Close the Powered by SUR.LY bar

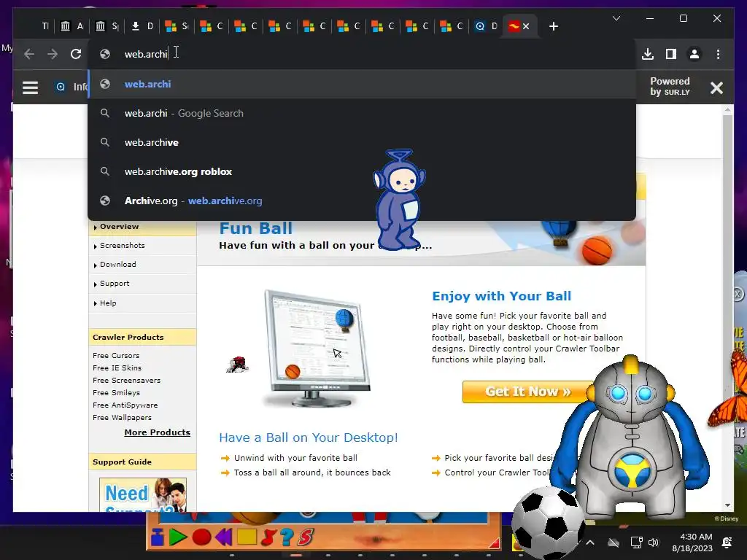click(716, 87)
